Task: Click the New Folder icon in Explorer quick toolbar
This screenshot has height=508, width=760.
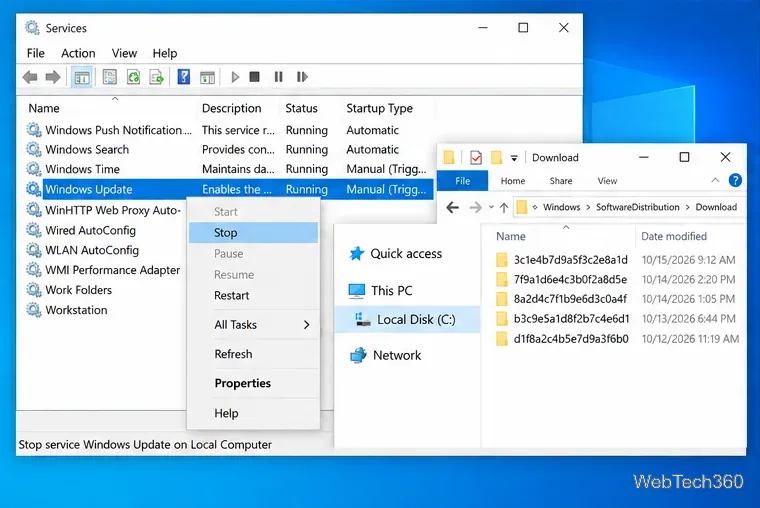Action: (496, 158)
